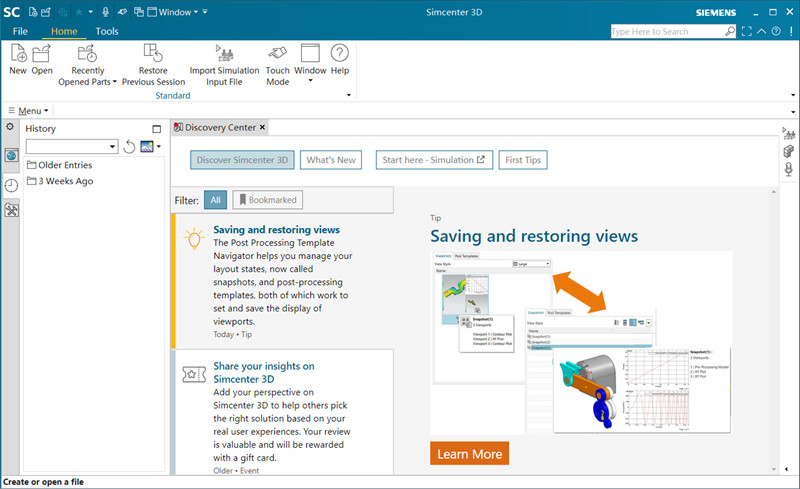Toggle full screen mode bracket icon
Viewport: 800px width, 489px height.
pos(747,31)
